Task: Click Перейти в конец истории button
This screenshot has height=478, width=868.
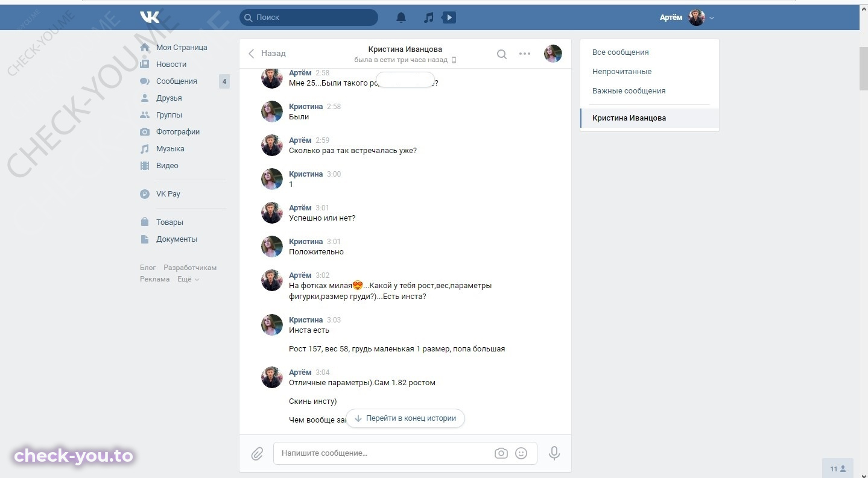Action: pos(405,418)
